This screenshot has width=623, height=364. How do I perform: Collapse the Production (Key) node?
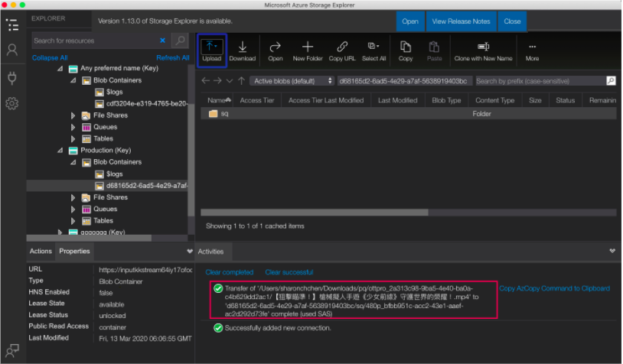point(60,151)
